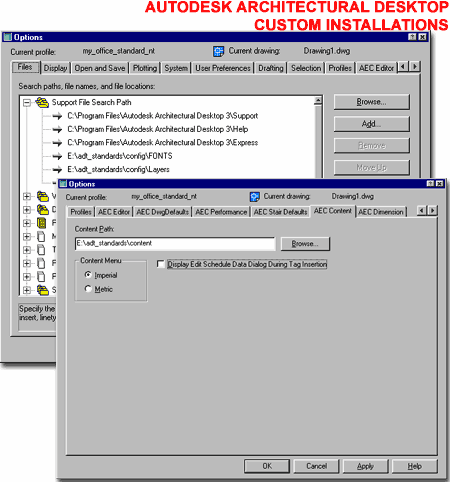Click the greyed Move Up button
450x482 pixels.
point(371,167)
